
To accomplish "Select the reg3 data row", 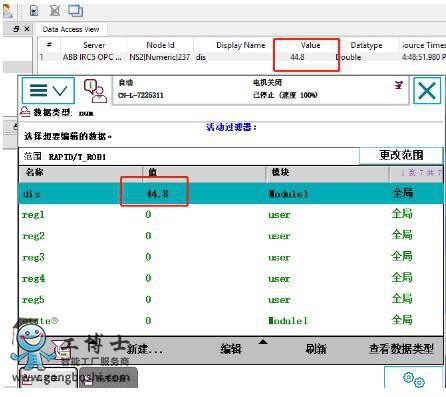I will pos(231,257).
